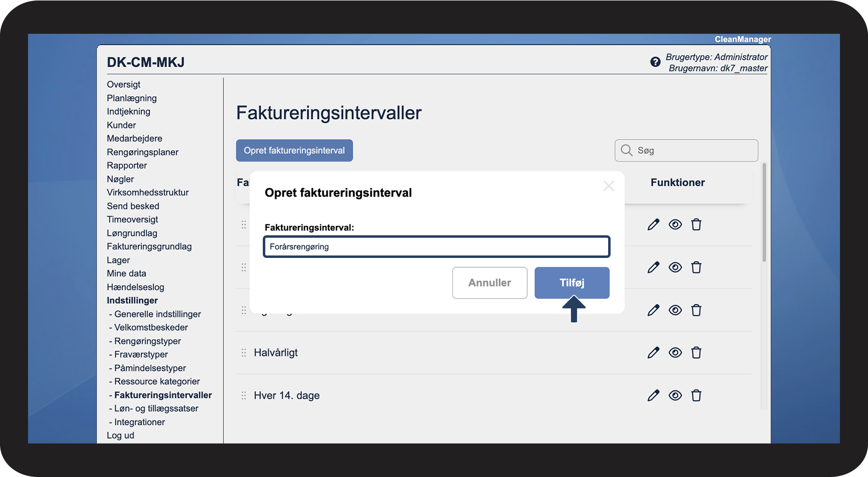Image resolution: width=868 pixels, height=477 pixels.
Task: Click the trash icon in the second list row
Action: pyautogui.click(x=696, y=267)
